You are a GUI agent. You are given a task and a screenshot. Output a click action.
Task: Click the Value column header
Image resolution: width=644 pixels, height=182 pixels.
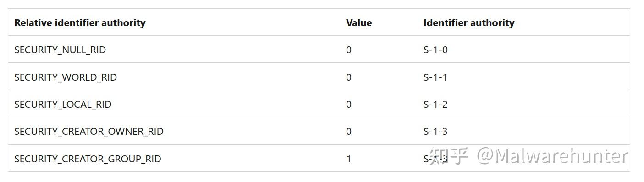click(x=359, y=23)
